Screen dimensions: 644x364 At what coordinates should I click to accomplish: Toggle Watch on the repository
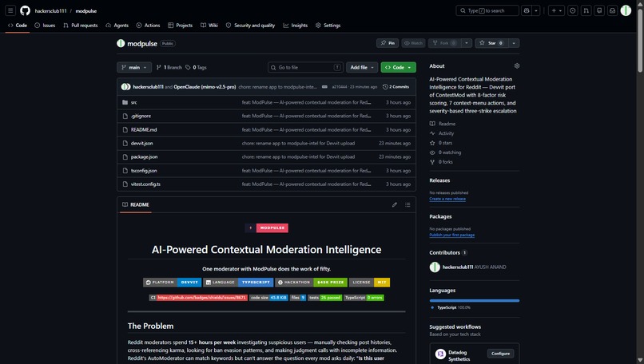pos(413,43)
